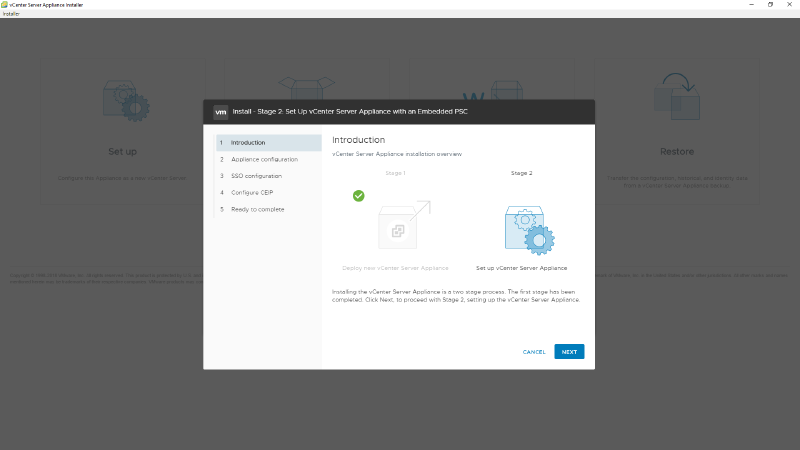This screenshot has width=800, height=450.
Task: Click the NEXT button
Action: click(x=569, y=352)
